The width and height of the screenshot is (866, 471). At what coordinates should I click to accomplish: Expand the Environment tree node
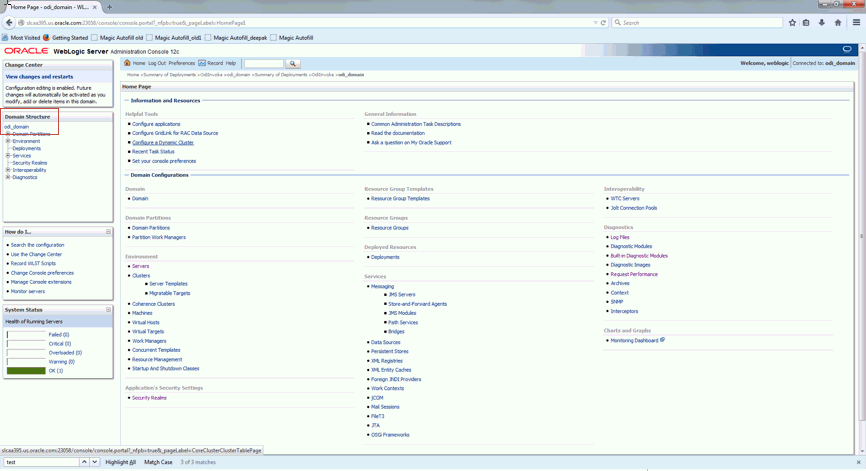[8, 141]
